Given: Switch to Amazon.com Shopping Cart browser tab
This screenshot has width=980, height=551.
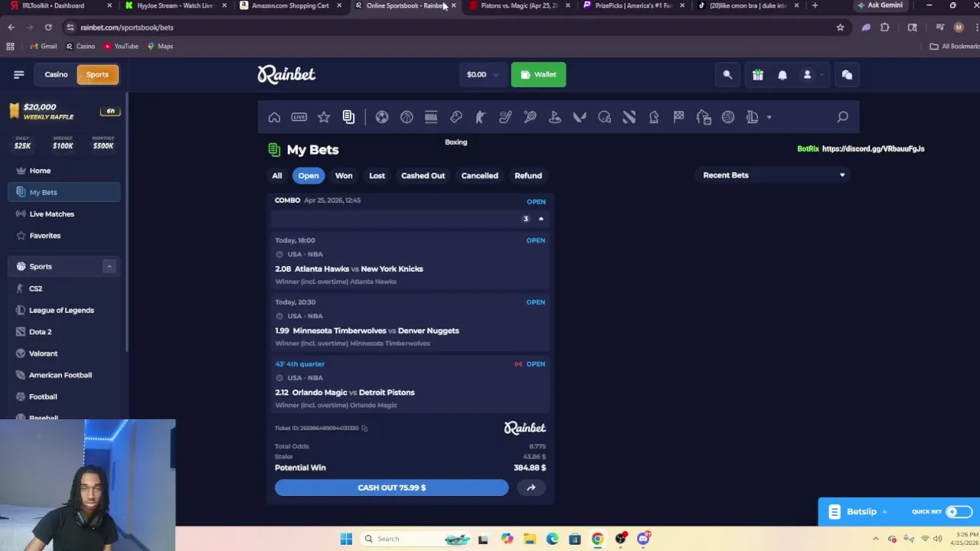Looking at the screenshot, I should (291, 5).
